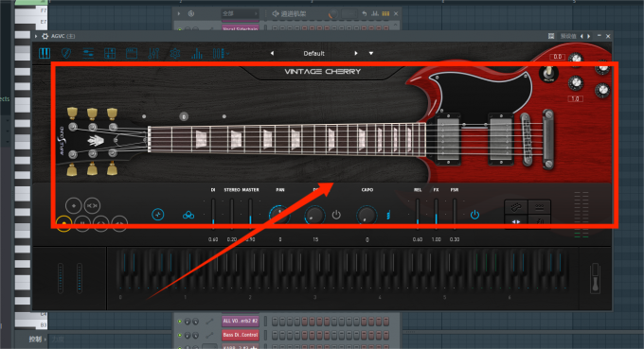Open the pattern clapboard icon in toolbar

132,53
